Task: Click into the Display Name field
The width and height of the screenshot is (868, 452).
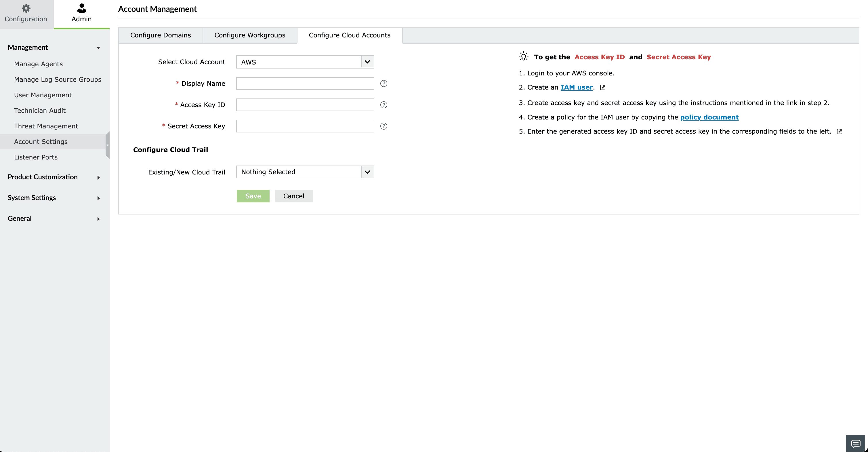Action: (x=305, y=83)
